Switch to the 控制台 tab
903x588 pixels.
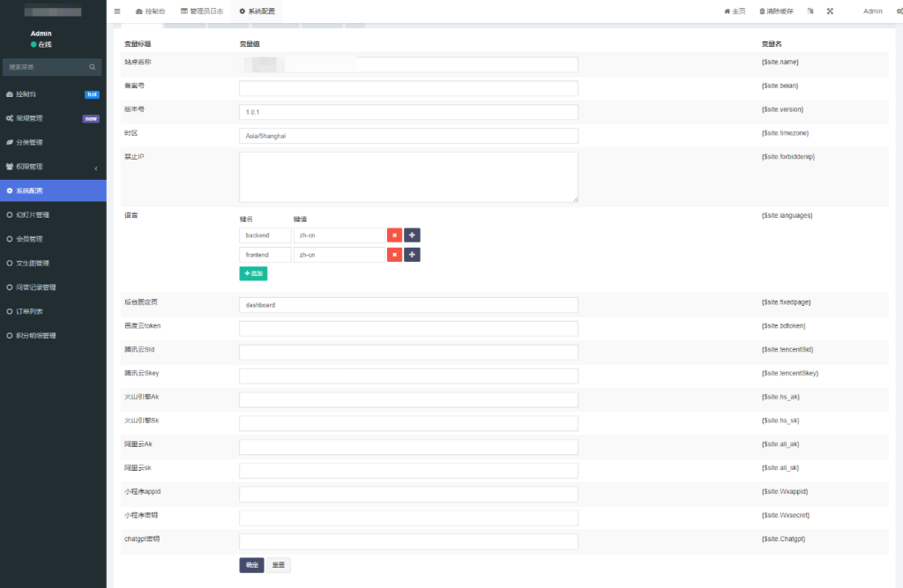(x=150, y=11)
